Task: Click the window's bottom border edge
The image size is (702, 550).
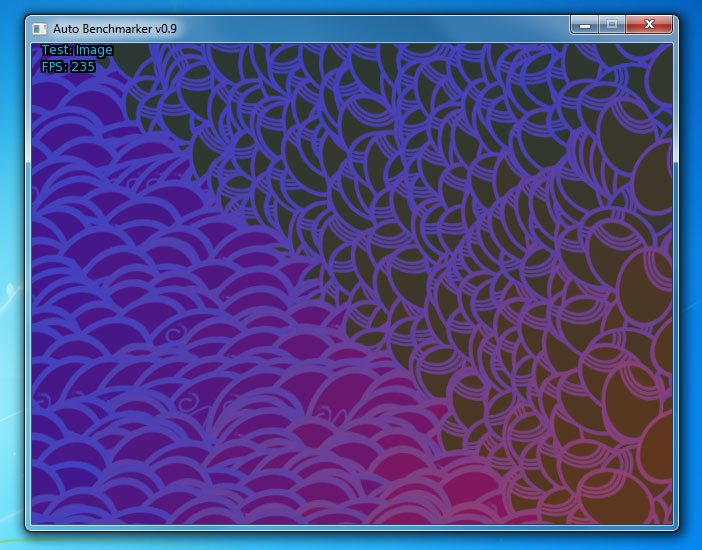Action: pos(350,527)
